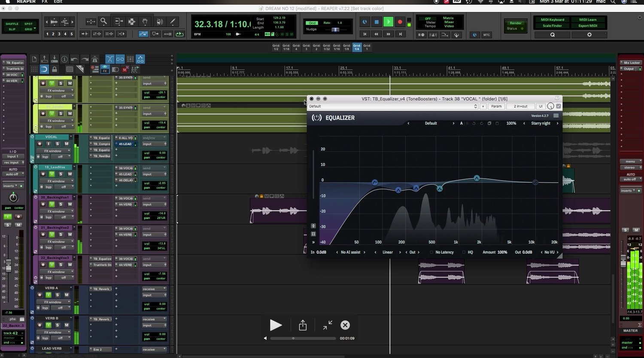Toggle record arm on 21_BackingVox2 track
The width and height of the screenshot is (644, 358).
click(43, 235)
